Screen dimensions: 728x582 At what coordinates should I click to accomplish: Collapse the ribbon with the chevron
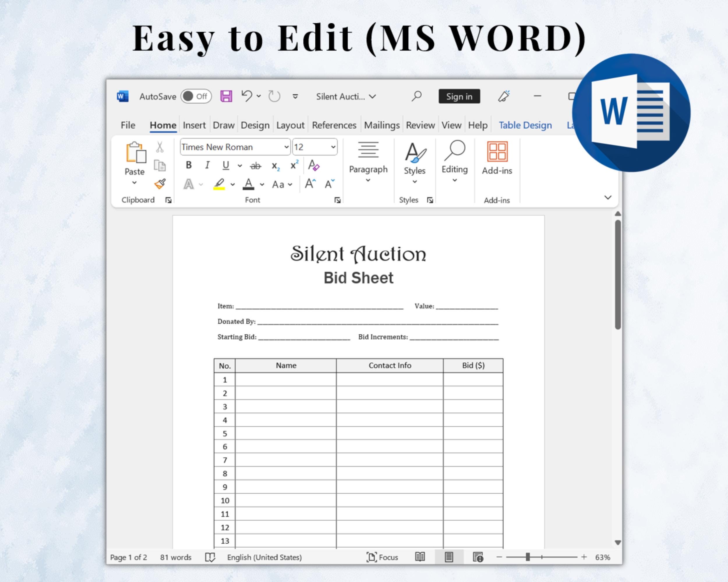point(608,197)
